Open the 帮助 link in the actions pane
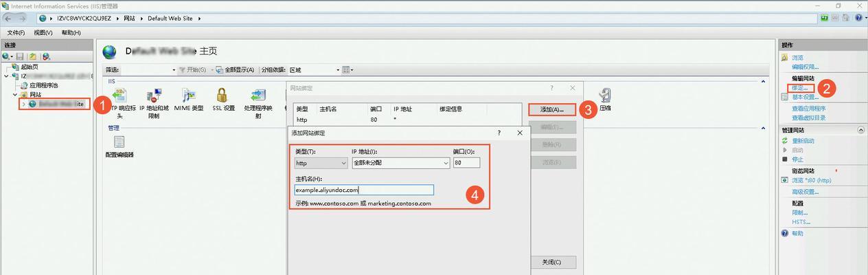The width and height of the screenshot is (868, 275). [797, 234]
